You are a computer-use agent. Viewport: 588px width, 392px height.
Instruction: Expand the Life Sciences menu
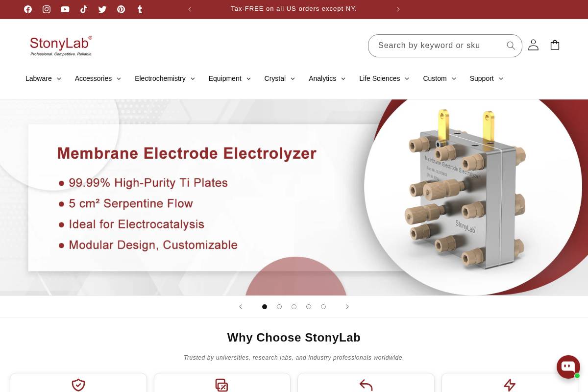(384, 78)
